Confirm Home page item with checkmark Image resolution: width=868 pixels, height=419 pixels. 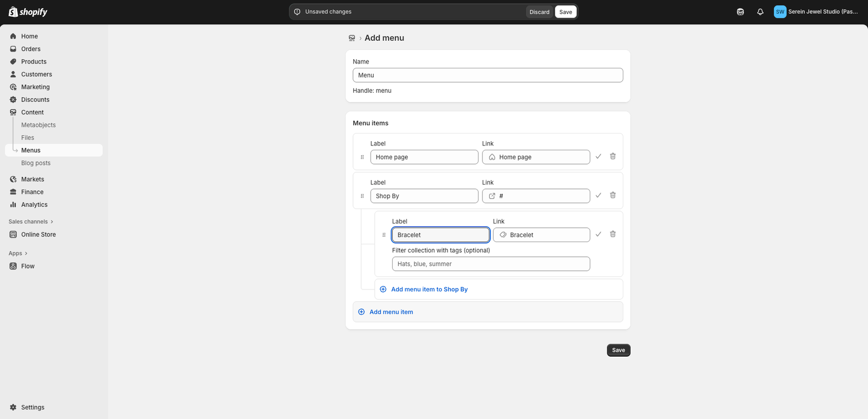click(x=598, y=156)
